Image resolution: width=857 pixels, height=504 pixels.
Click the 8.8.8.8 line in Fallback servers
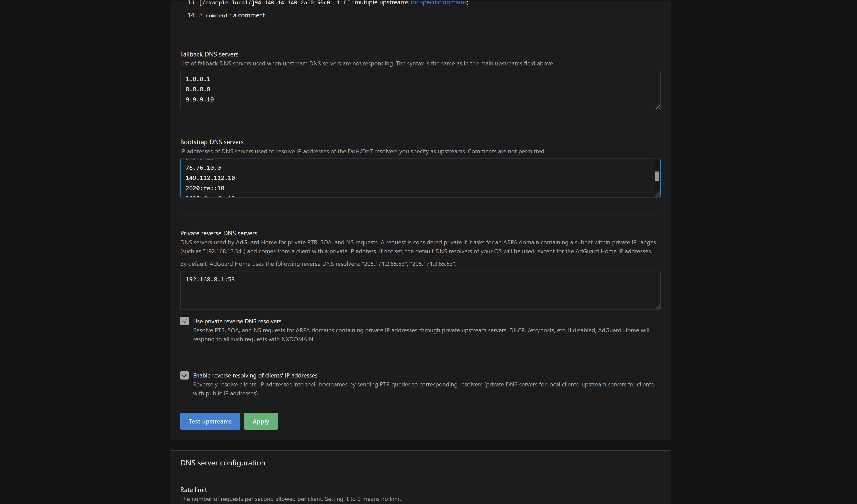pyautogui.click(x=198, y=89)
